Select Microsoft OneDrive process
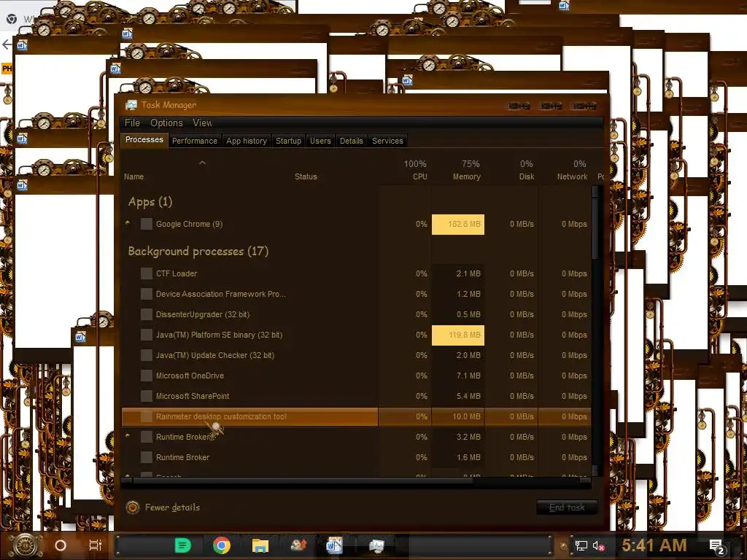Viewport: 747px width, 560px height. (356, 376)
